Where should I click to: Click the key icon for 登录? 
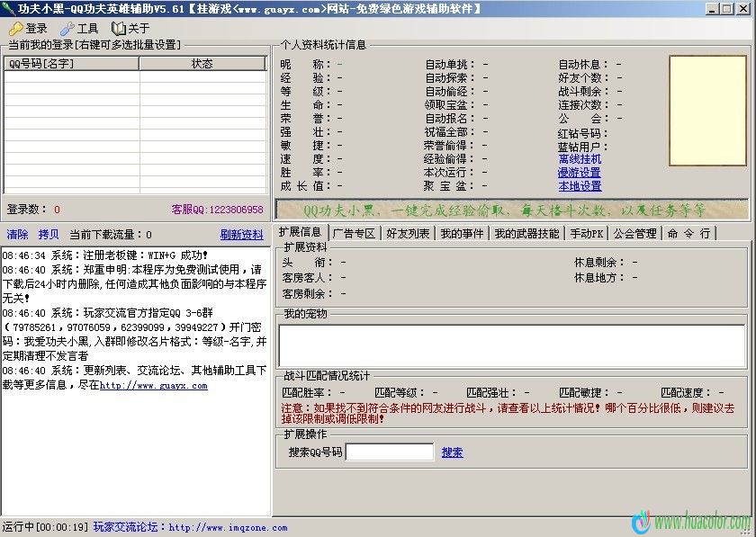[x=16, y=29]
